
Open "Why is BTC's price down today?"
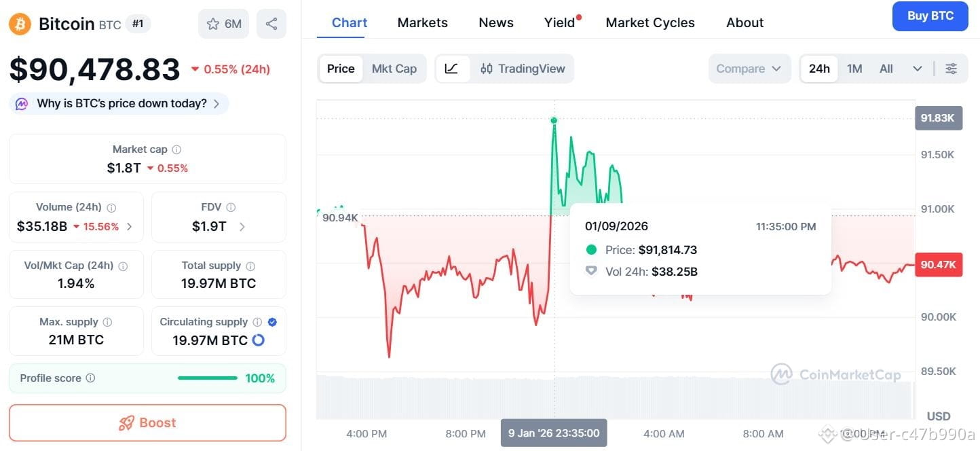tap(119, 104)
